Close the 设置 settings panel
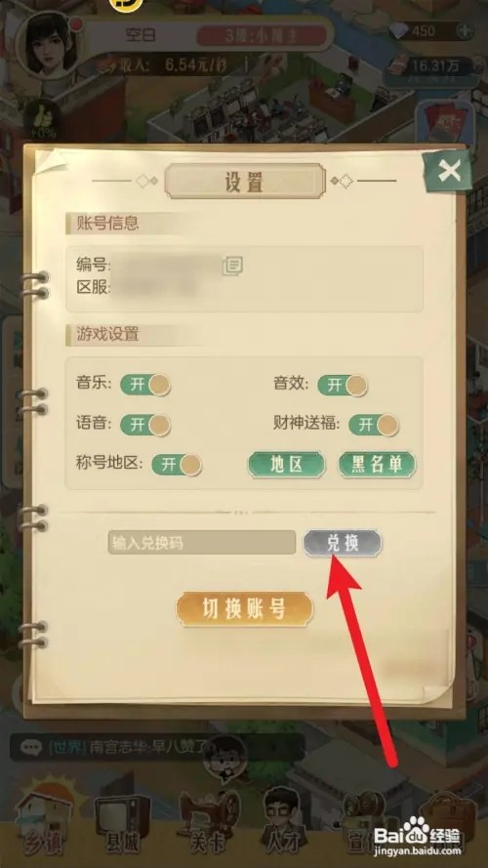 448,172
